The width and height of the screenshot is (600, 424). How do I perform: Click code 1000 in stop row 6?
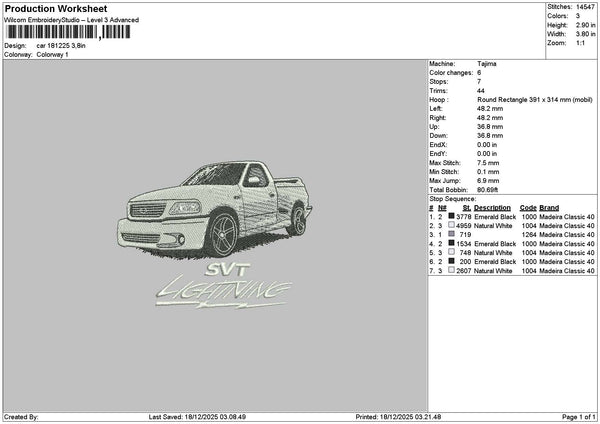[x=529, y=262]
